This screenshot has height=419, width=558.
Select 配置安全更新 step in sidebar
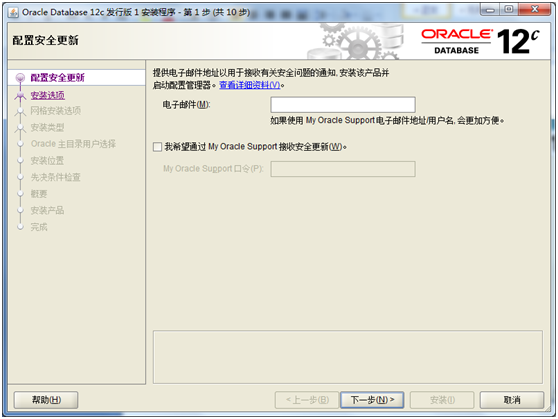click(57, 77)
